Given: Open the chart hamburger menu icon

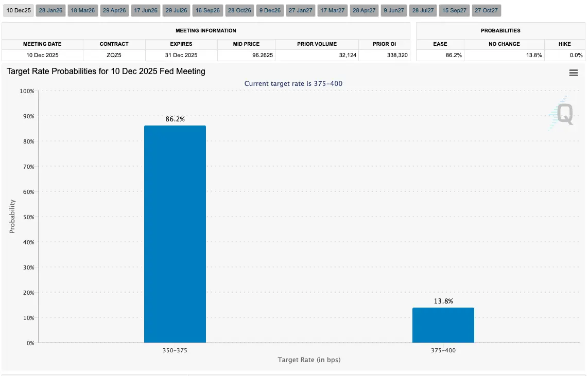Looking at the screenshot, I should 574,73.
